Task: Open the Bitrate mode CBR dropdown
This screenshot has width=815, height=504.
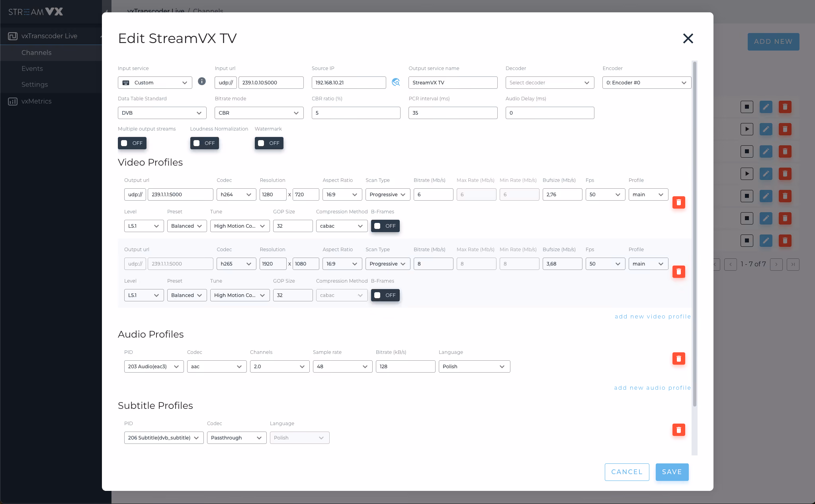Action: (259, 113)
